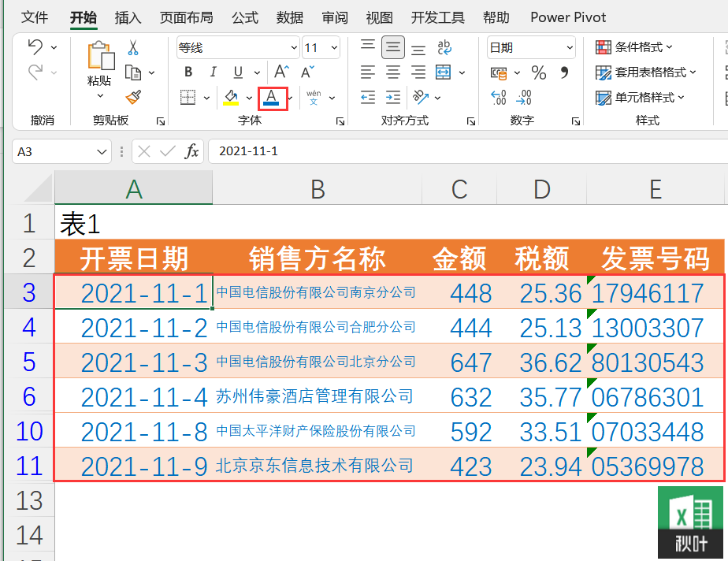Screen dimensions: 728x561
Task: Increase indent of cell
Action: (393, 97)
